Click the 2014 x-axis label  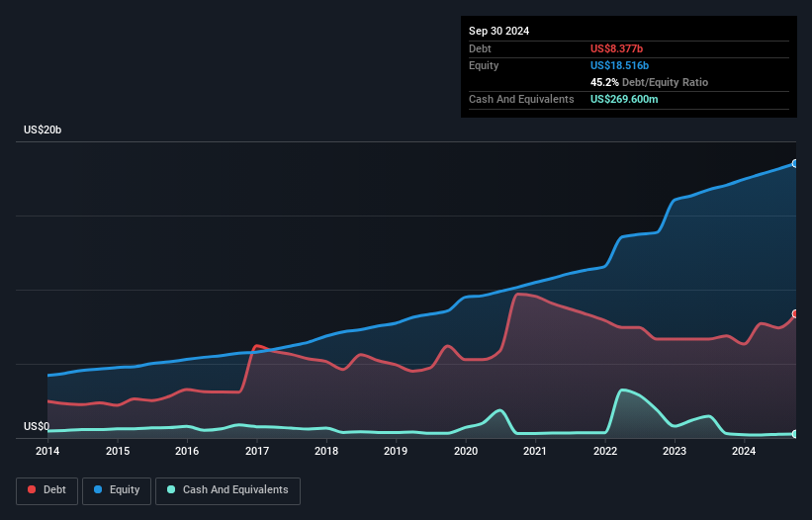(47, 451)
